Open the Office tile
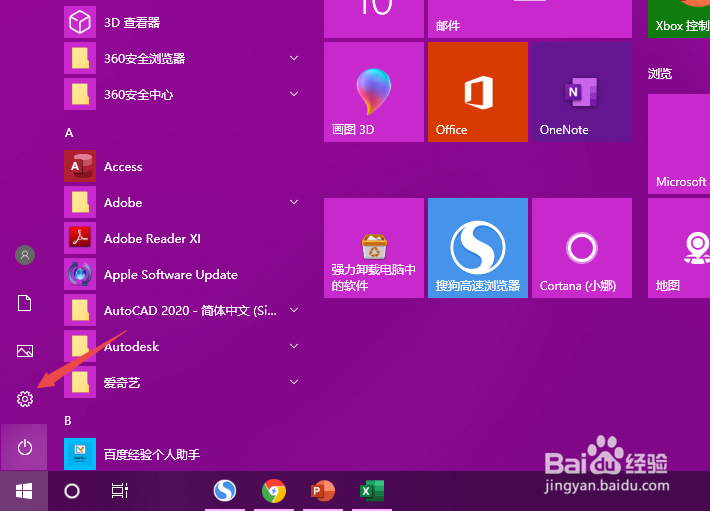The width and height of the screenshot is (710, 511). [x=478, y=92]
